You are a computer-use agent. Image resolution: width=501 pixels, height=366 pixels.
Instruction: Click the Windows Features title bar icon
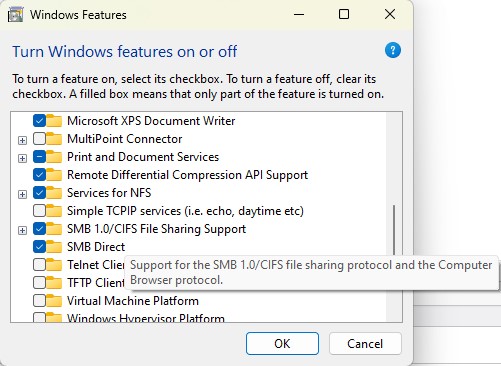[16, 15]
